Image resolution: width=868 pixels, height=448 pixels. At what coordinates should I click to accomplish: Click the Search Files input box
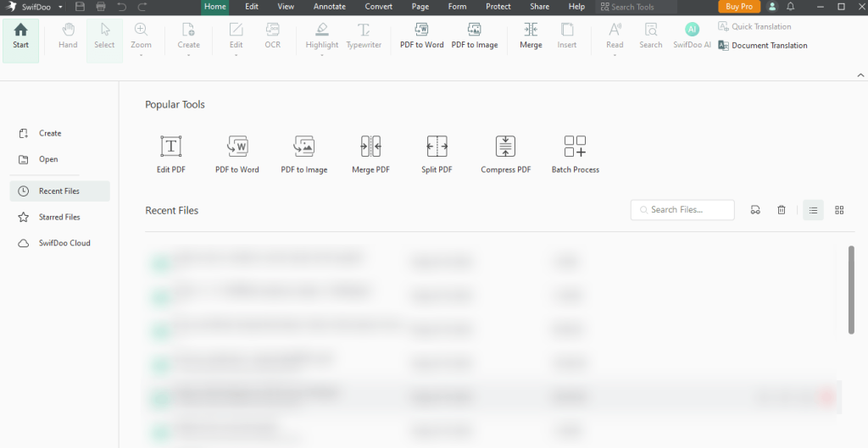(x=682, y=210)
